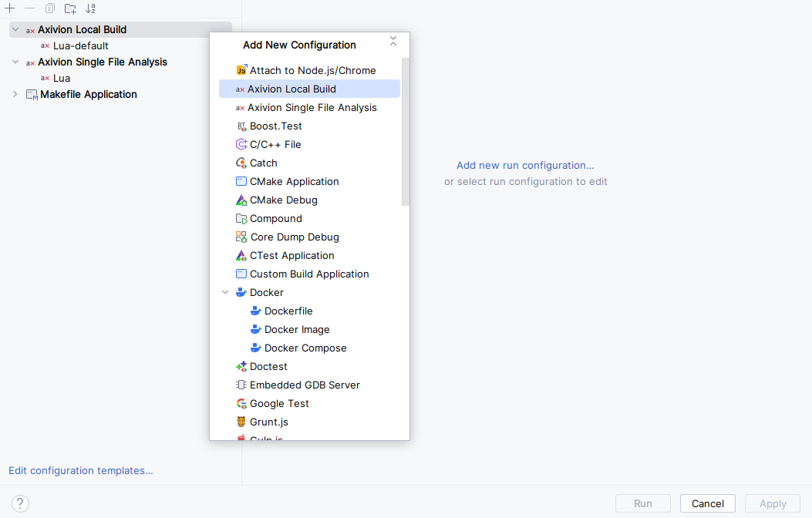812x518 pixels.
Task: Click the Custom Build Application icon
Action: point(241,274)
